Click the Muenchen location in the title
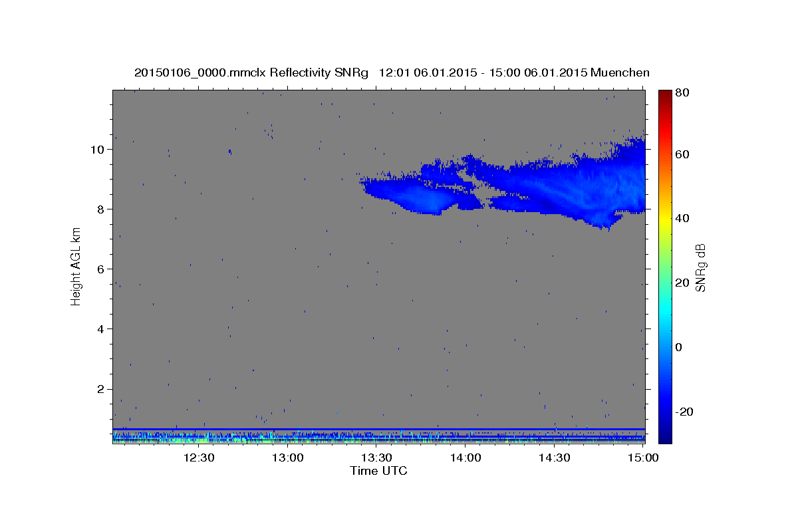The width and height of the screenshot is (798, 532). click(x=620, y=72)
